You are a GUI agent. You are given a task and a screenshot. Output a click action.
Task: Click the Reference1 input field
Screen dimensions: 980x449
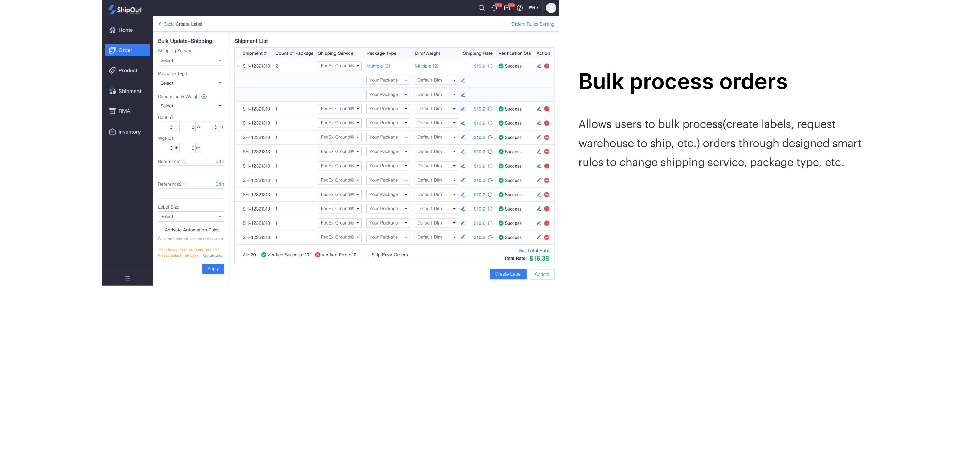tap(191, 171)
